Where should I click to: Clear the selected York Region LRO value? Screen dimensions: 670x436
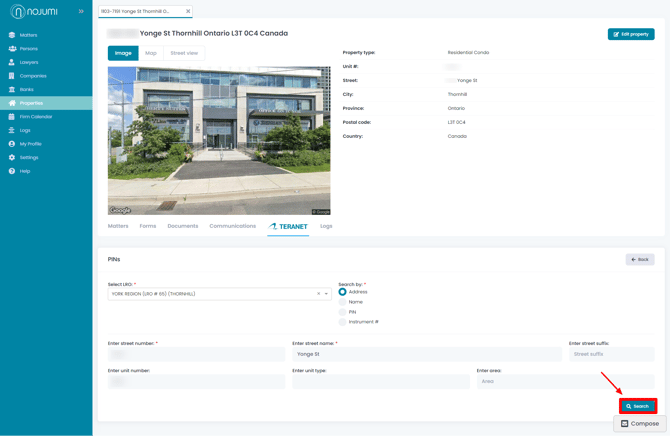tap(318, 294)
